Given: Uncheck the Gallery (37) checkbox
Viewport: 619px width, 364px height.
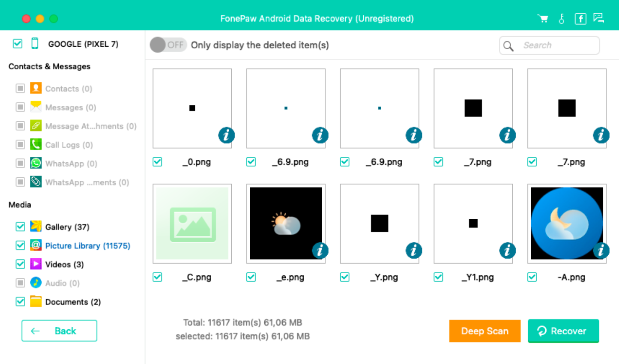Looking at the screenshot, I should coord(20,227).
